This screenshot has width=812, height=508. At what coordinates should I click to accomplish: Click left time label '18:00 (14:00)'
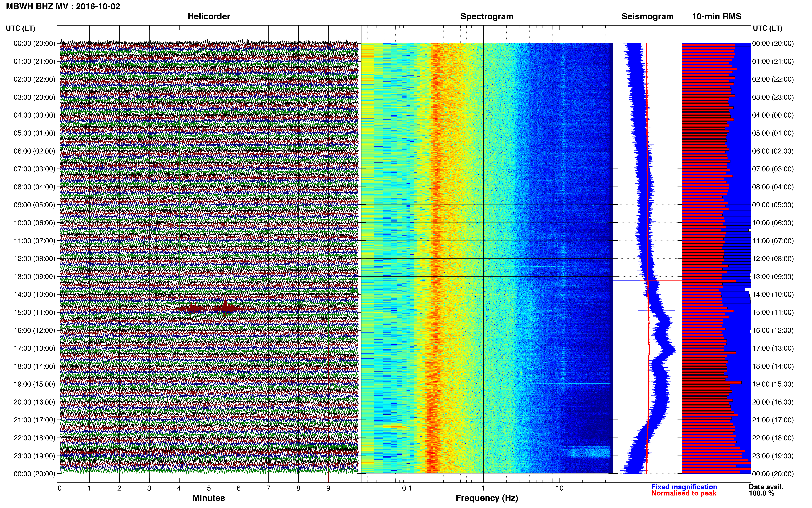(x=34, y=366)
